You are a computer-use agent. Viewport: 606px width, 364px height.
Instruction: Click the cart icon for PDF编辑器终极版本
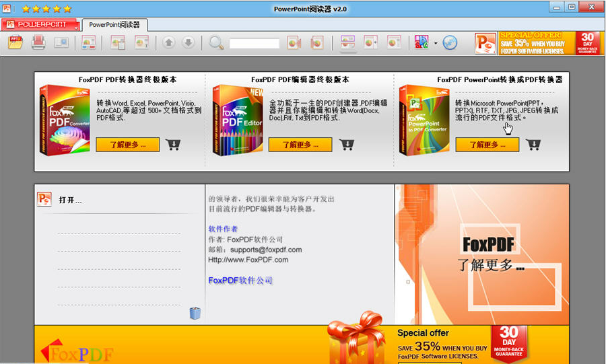tap(347, 145)
